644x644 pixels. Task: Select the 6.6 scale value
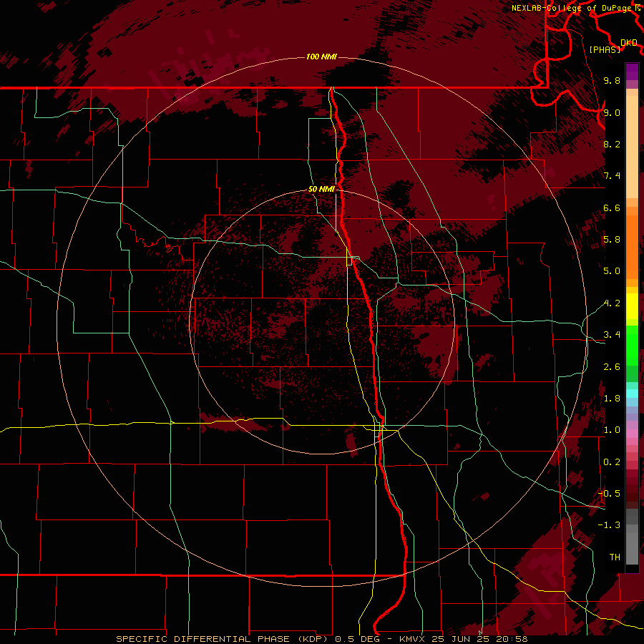(612, 208)
